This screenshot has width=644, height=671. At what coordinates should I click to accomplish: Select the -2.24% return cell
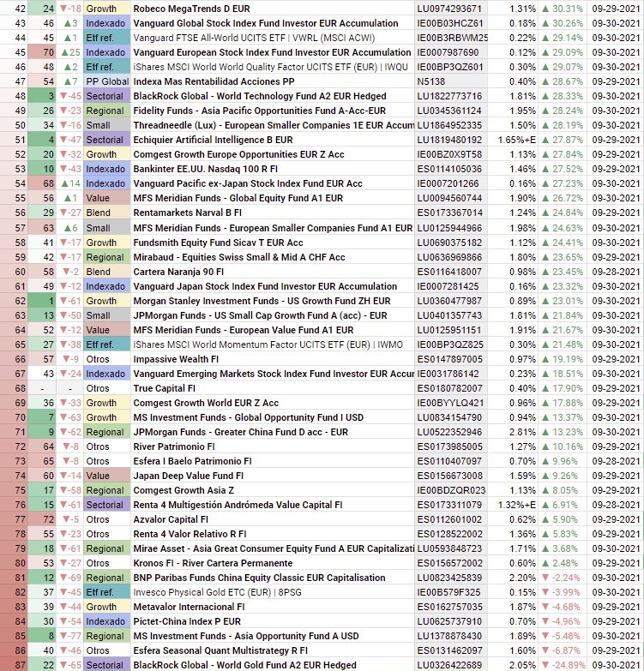561,577
